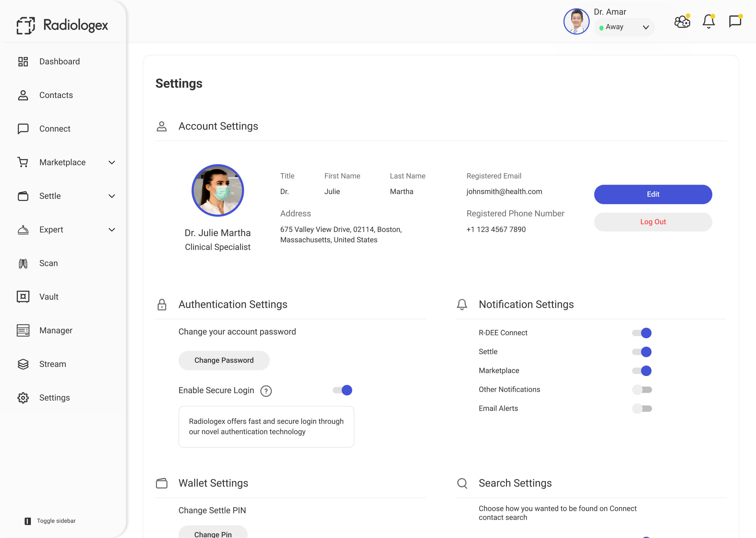Expand the Settle sidebar submenu

[112, 196]
